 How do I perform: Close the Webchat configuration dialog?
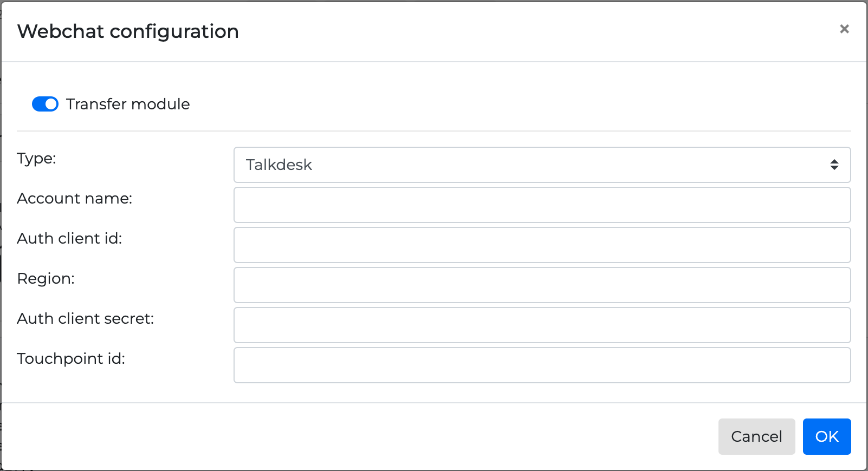844,29
